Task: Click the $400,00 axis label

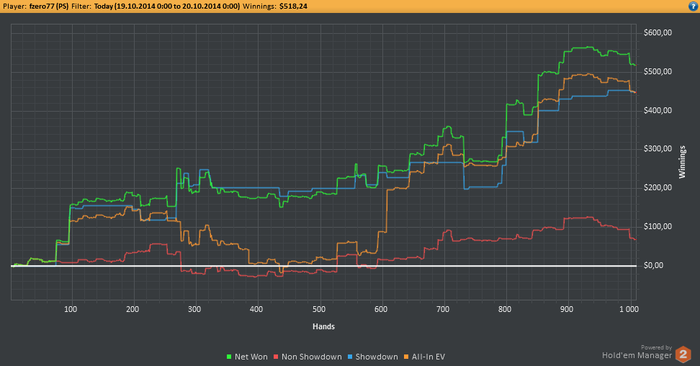Action: (658, 110)
